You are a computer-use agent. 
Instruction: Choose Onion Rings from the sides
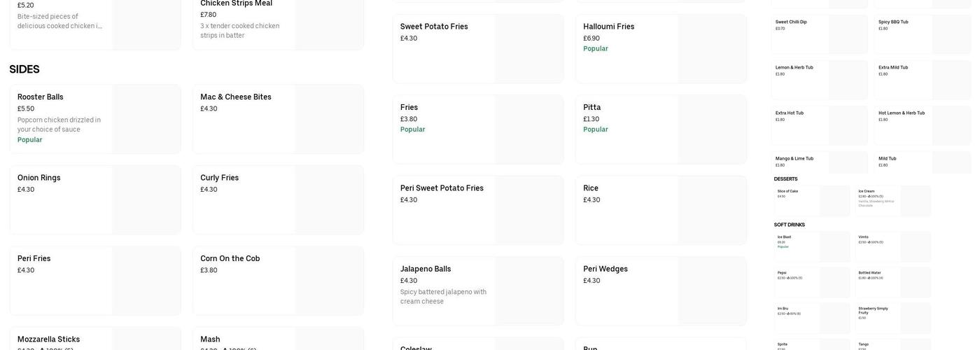tap(94, 199)
